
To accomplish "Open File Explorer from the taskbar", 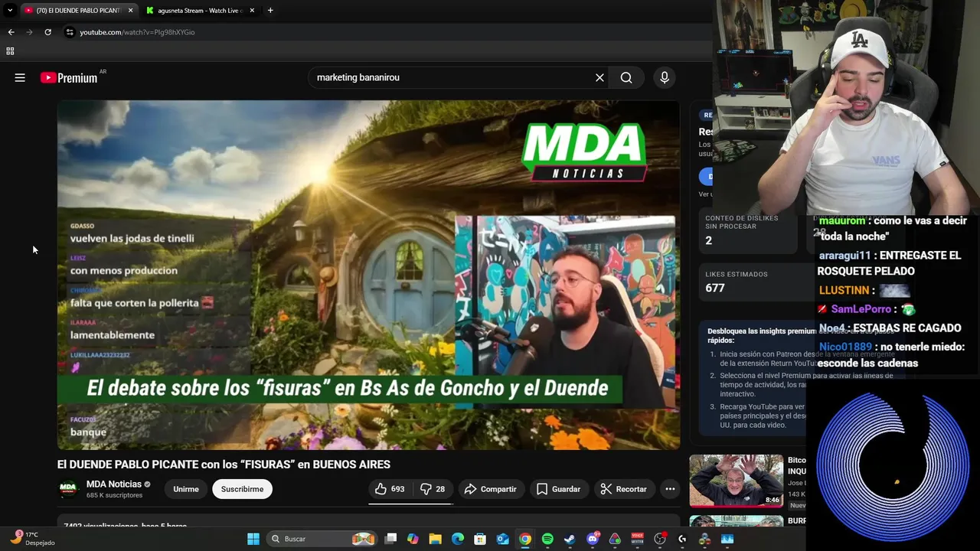I will point(435,539).
